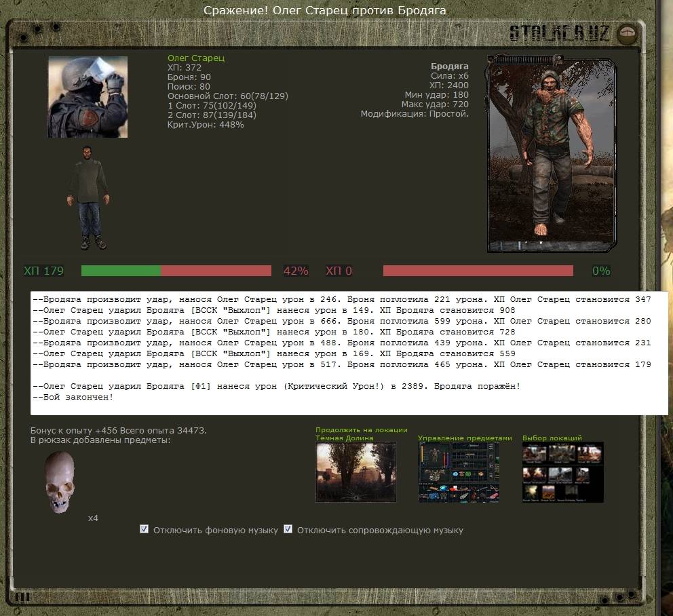Click the player's green HP bar
This screenshot has width=673, height=616.
click(x=121, y=271)
